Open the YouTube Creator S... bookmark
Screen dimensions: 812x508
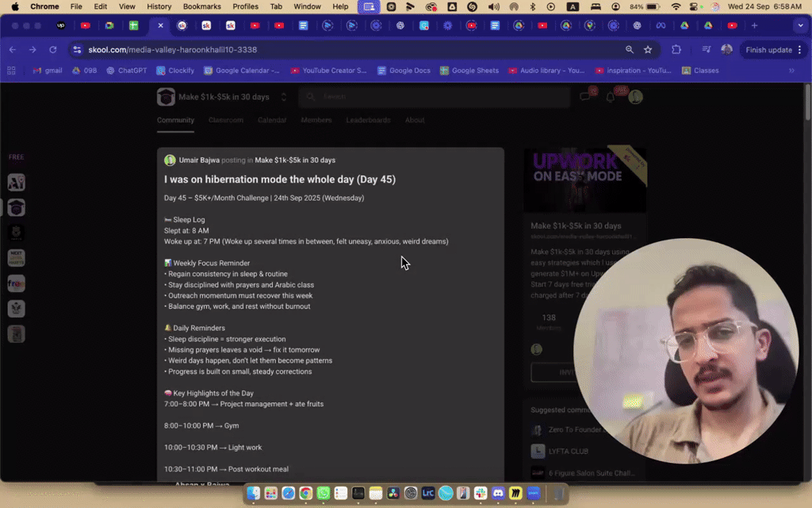point(328,71)
